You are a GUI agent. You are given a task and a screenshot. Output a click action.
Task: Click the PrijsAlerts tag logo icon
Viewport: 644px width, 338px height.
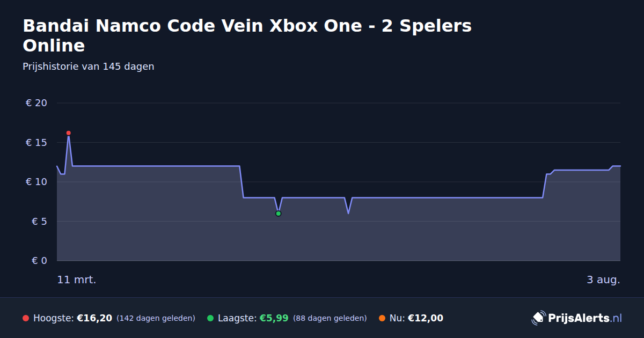point(538,318)
